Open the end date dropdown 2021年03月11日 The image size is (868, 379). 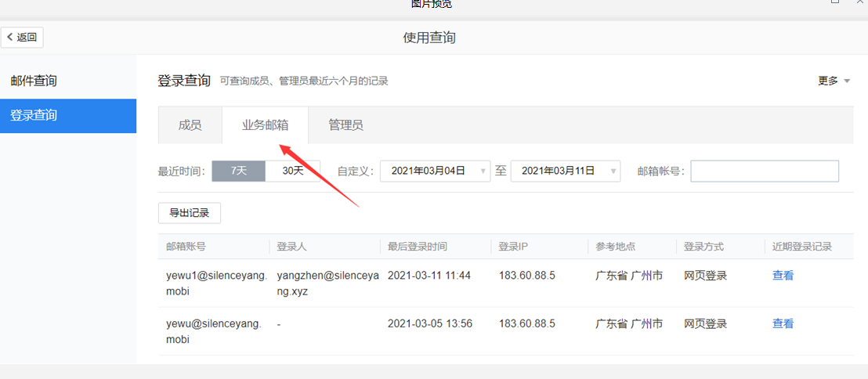pyautogui.click(x=565, y=171)
